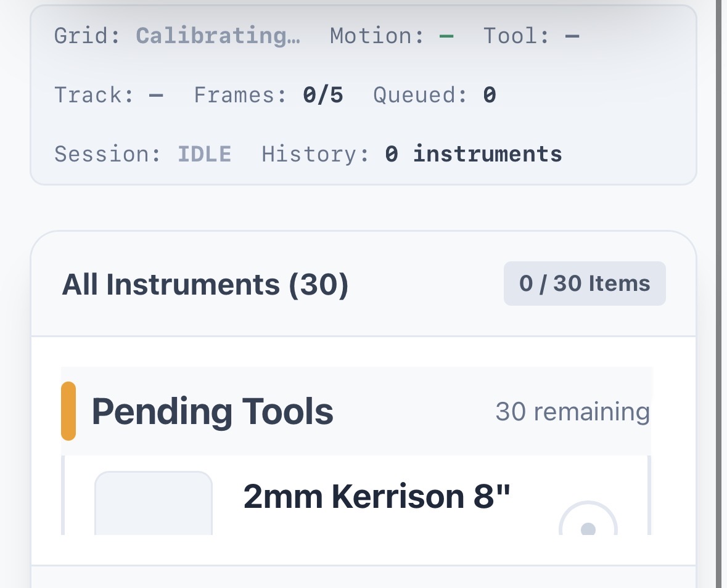Click the Grid calibration status indicator

point(218,35)
